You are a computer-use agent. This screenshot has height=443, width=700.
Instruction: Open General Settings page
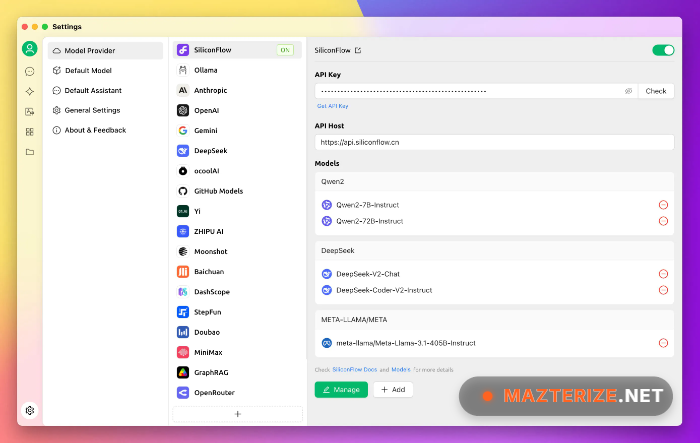(105, 110)
